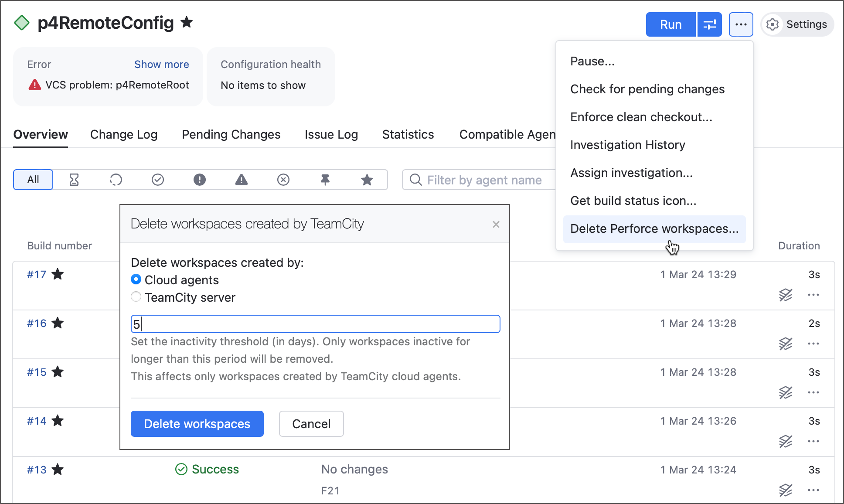Filter by successful builds checkmark icon

pyautogui.click(x=158, y=180)
